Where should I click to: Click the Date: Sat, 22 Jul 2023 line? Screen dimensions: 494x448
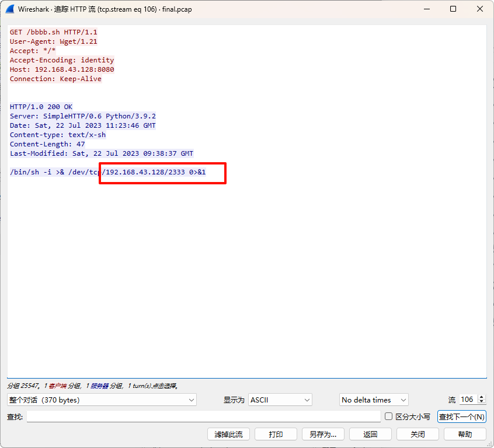click(83, 125)
